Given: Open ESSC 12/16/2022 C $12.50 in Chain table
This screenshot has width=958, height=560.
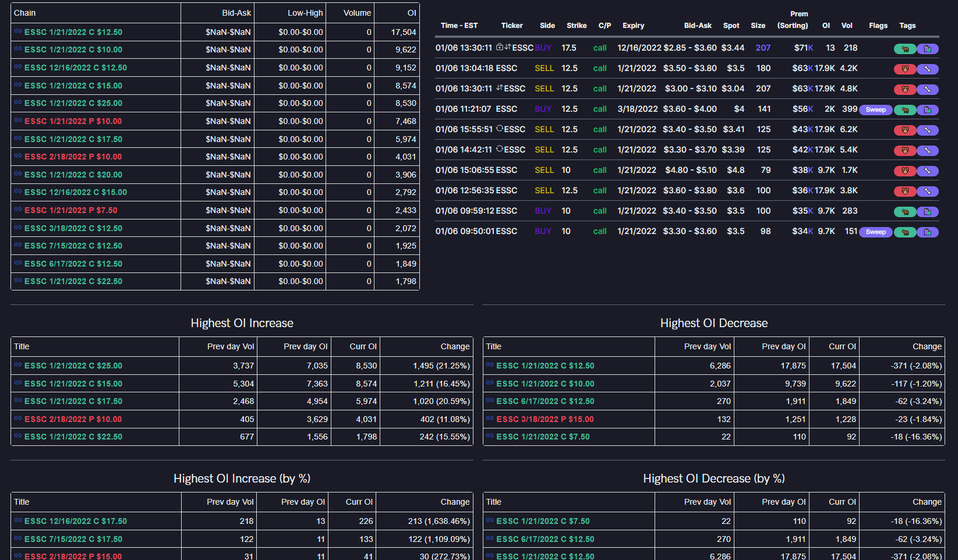Looking at the screenshot, I should coord(76,68).
